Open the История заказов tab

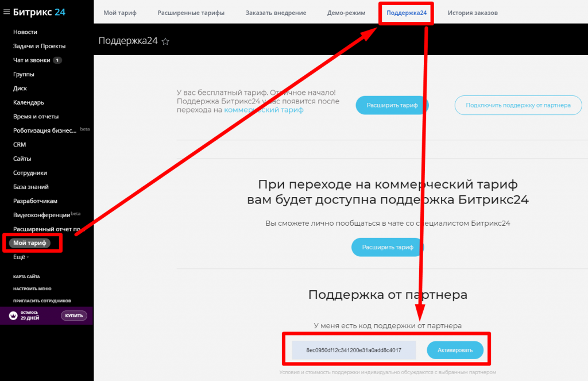click(x=473, y=13)
